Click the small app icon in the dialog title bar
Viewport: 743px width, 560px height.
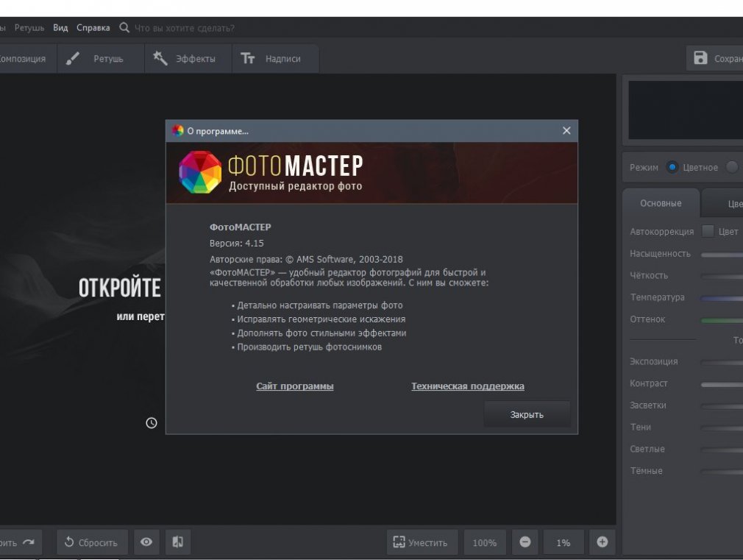pyautogui.click(x=178, y=130)
